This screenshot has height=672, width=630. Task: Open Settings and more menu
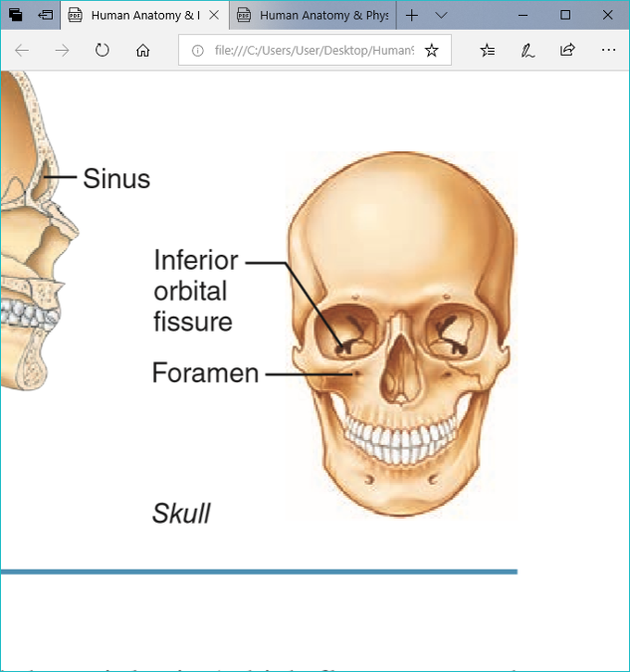(608, 51)
